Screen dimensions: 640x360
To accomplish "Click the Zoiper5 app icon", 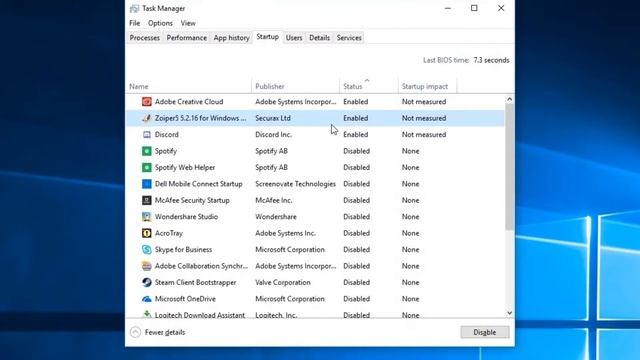I will pos(147,118).
